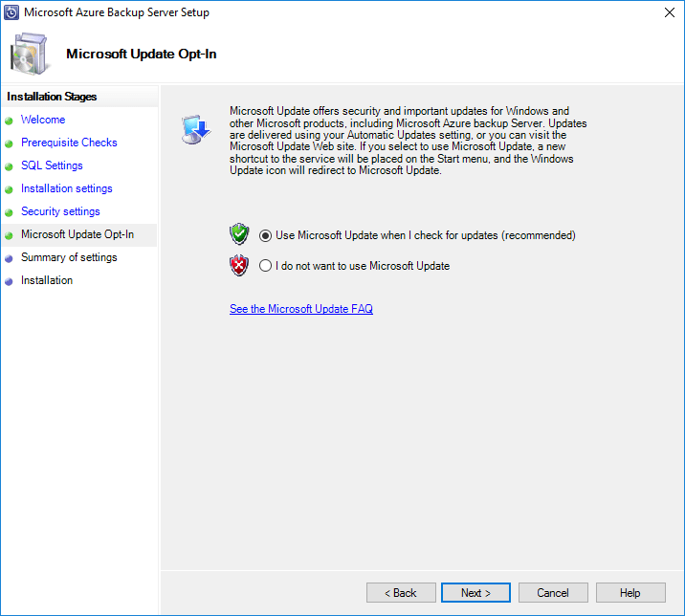Click Summary of settings stage label
The height and width of the screenshot is (616, 685).
(69, 257)
